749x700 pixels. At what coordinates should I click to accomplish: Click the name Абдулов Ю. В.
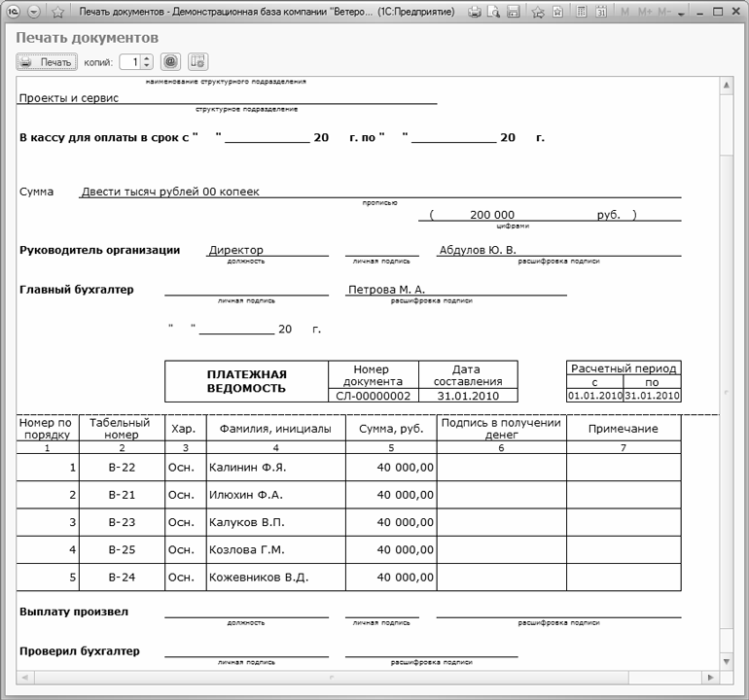point(478,250)
